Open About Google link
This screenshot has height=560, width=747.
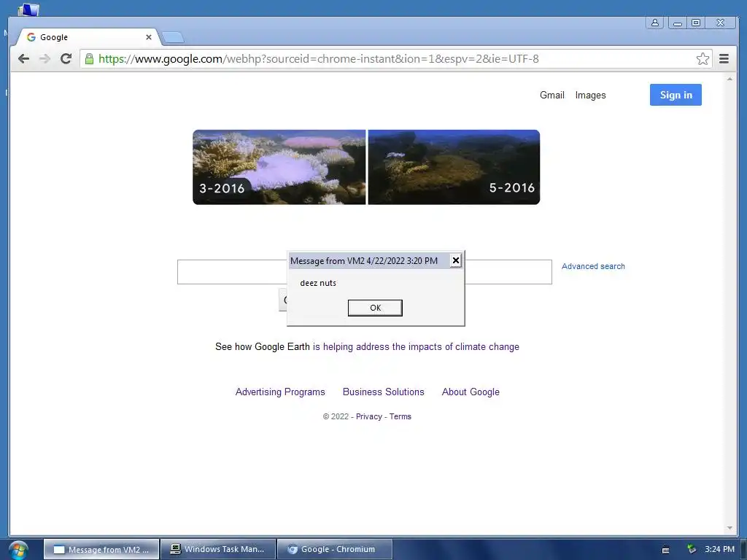(x=471, y=392)
